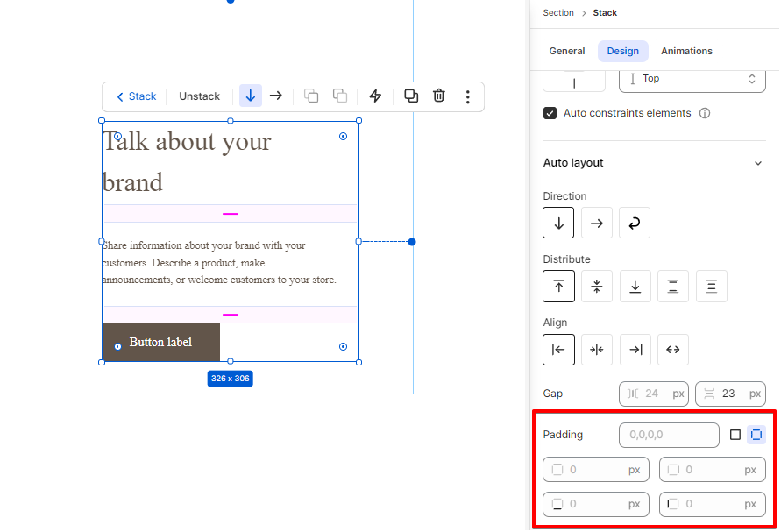
Task: Select the wrap direction icon
Action: [x=635, y=223]
